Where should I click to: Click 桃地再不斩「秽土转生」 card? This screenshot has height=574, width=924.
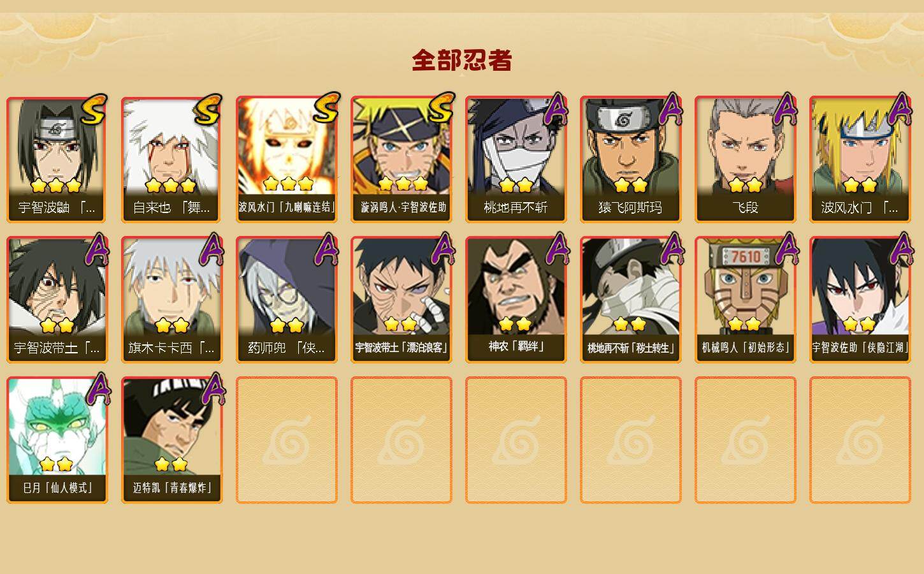[631, 300]
